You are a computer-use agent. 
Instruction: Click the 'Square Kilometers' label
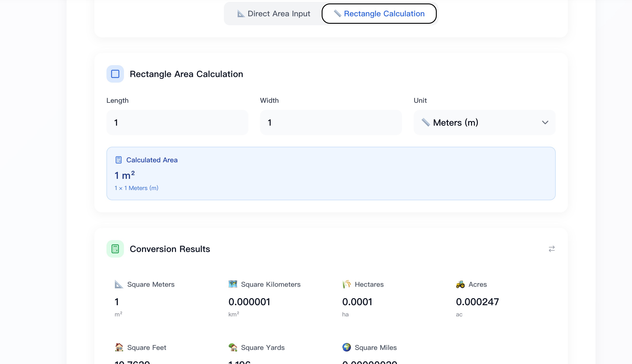pyautogui.click(x=271, y=284)
